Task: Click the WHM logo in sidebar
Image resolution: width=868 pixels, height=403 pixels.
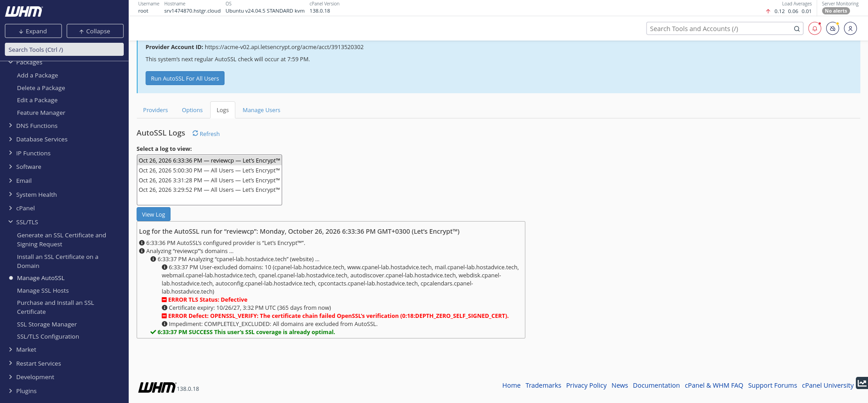Action: [24, 12]
